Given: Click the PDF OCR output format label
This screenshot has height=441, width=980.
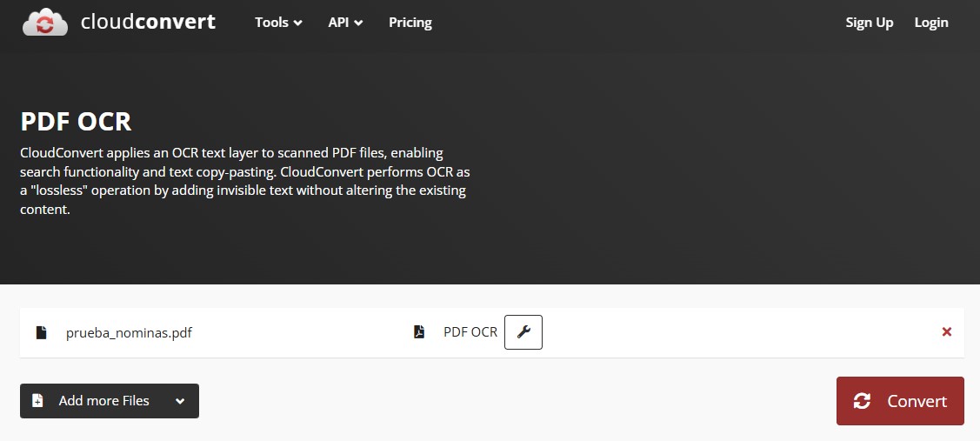Looking at the screenshot, I should 470,332.
